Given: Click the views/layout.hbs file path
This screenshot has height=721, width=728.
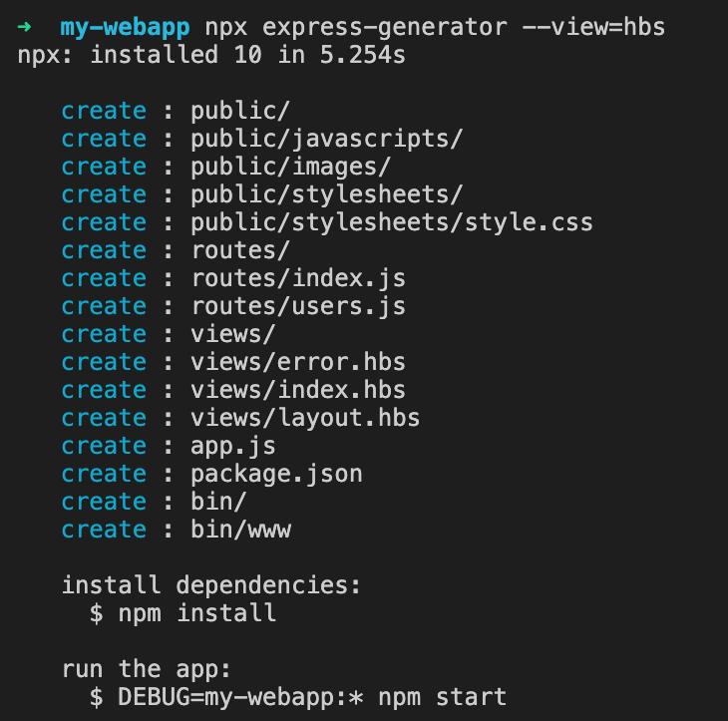Looking at the screenshot, I should tap(305, 418).
